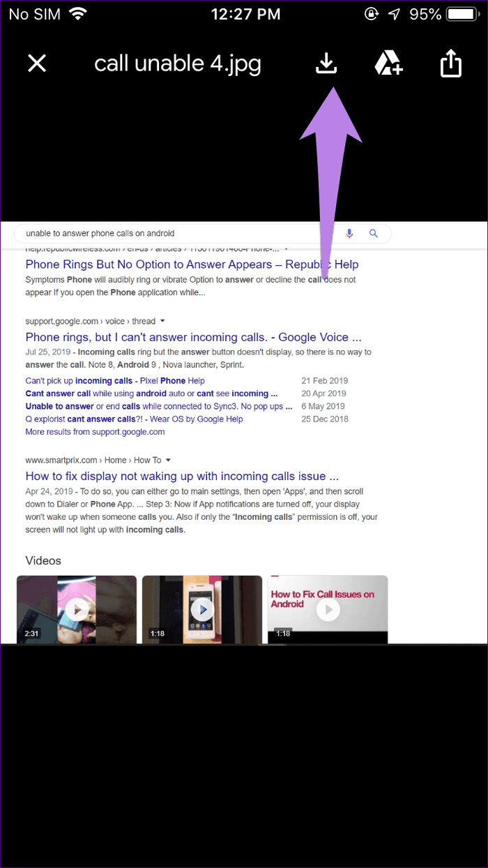Play the 2:31 video thumbnail

[77, 608]
